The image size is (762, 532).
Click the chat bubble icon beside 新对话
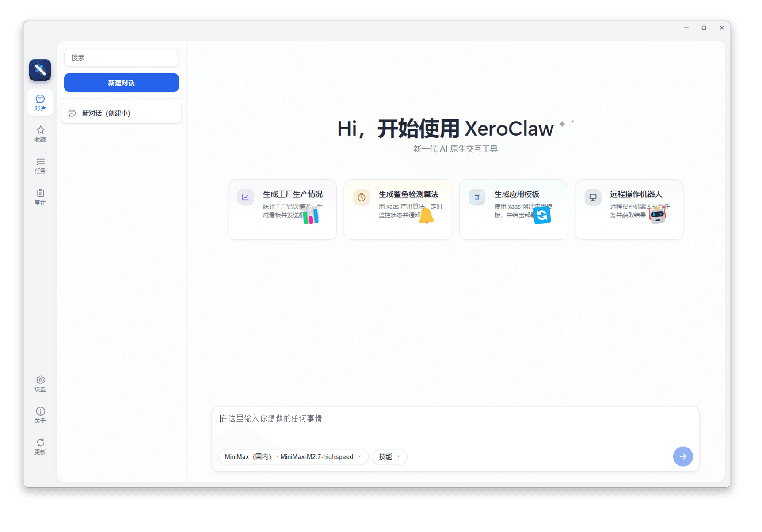pos(72,114)
